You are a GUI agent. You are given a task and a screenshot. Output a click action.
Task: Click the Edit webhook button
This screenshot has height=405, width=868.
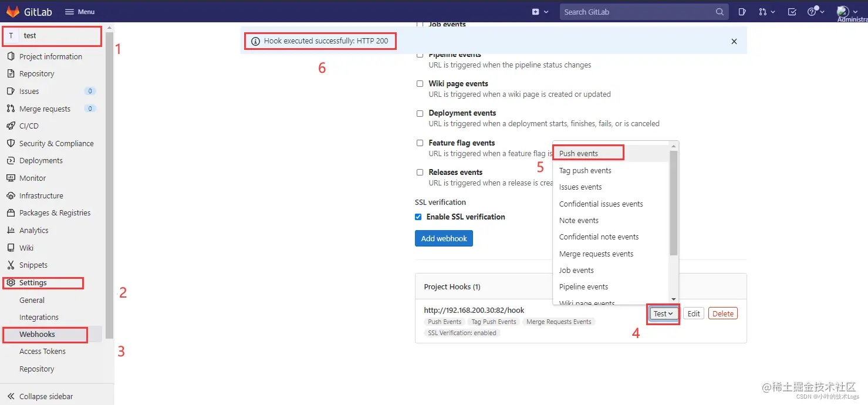click(694, 313)
